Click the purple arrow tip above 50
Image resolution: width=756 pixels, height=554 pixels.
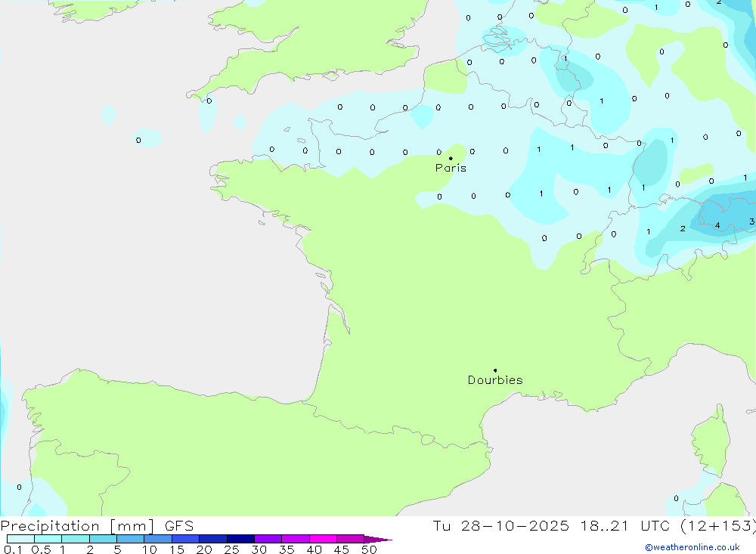tap(378, 539)
